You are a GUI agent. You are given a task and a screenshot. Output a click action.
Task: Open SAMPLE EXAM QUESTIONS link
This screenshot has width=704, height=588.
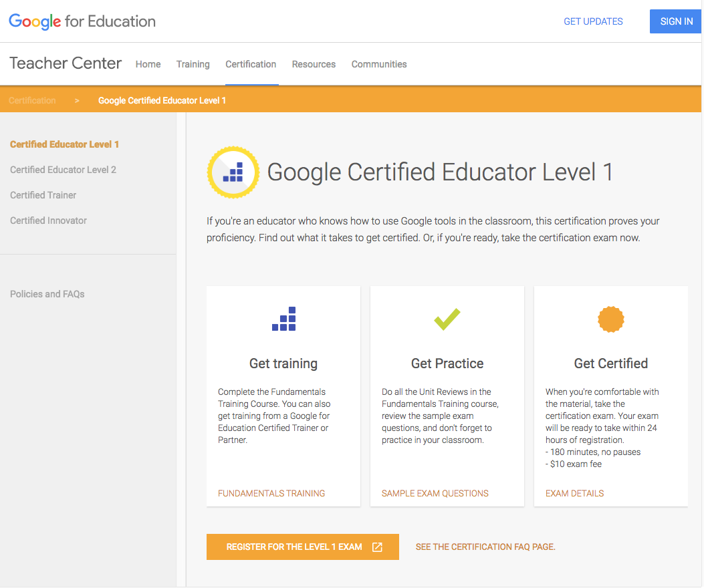[435, 493]
